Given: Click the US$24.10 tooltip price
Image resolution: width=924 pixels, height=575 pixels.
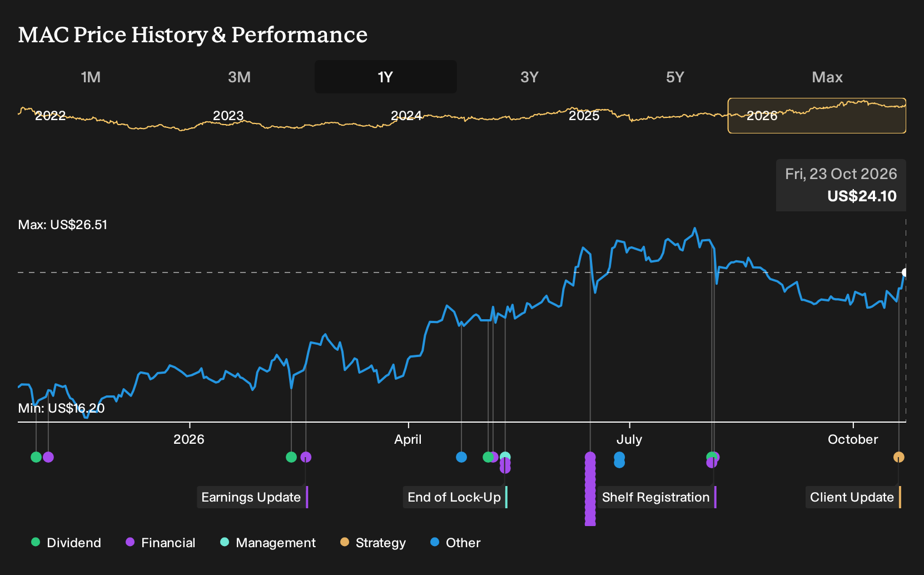Looking at the screenshot, I should [x=862, y=196].
